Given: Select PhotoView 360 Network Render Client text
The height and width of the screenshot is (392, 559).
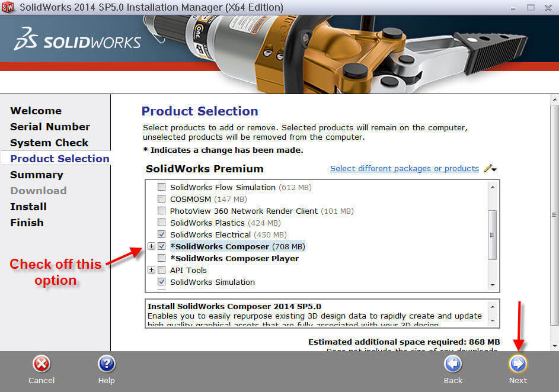Looking at the screenshot, I should pos(261,211).
